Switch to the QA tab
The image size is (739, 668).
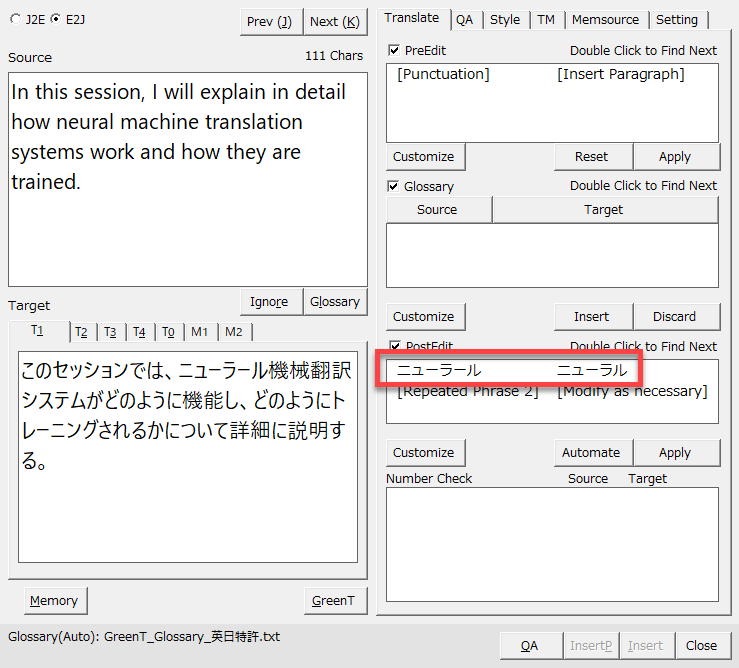coord(465,19)
